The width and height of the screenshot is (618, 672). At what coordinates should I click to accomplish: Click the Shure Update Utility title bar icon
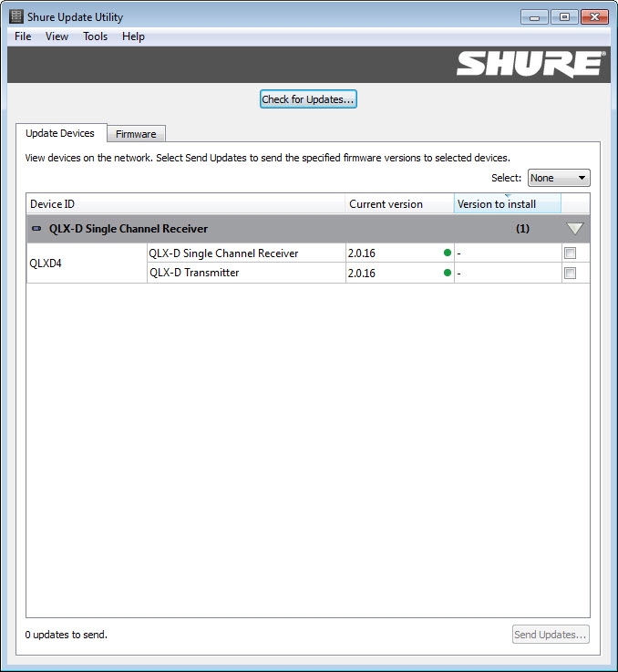click(16, 16)
